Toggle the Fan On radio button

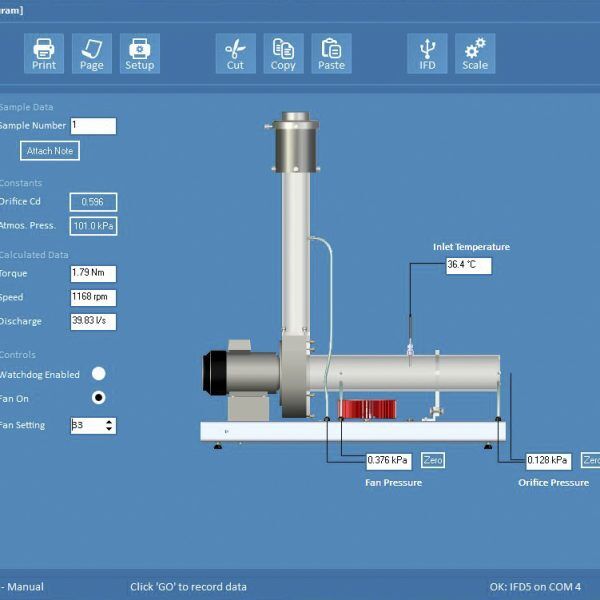(x=99, y=397)
